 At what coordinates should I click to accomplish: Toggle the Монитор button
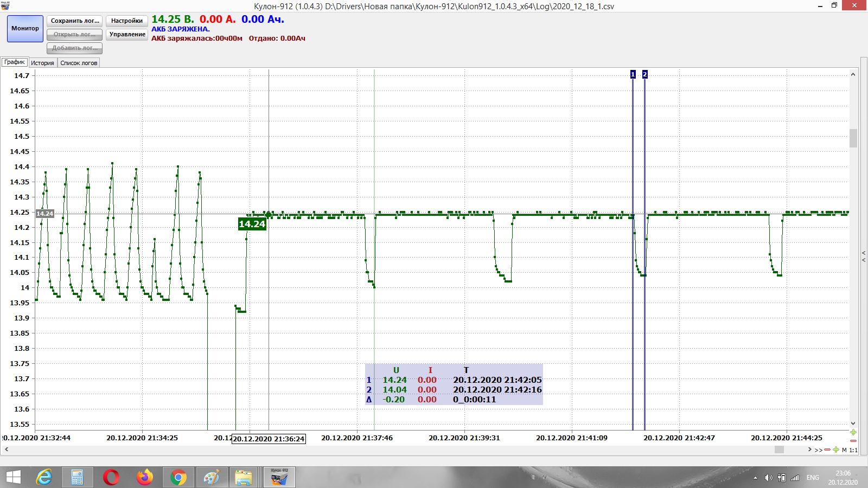[x=25, y=29]
